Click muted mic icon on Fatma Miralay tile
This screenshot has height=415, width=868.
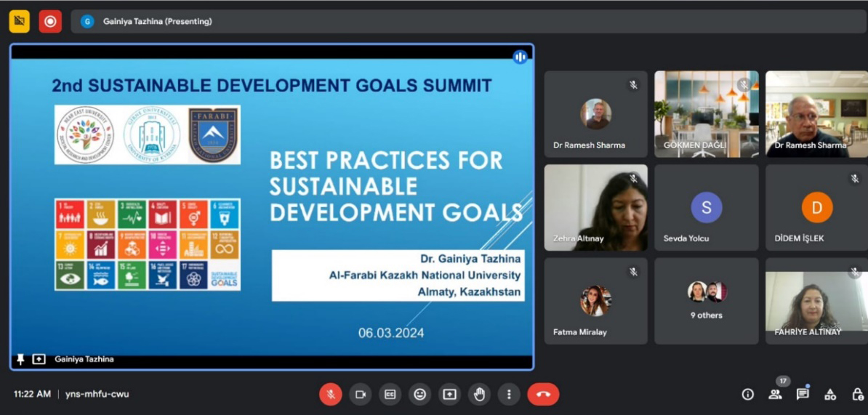633,272
